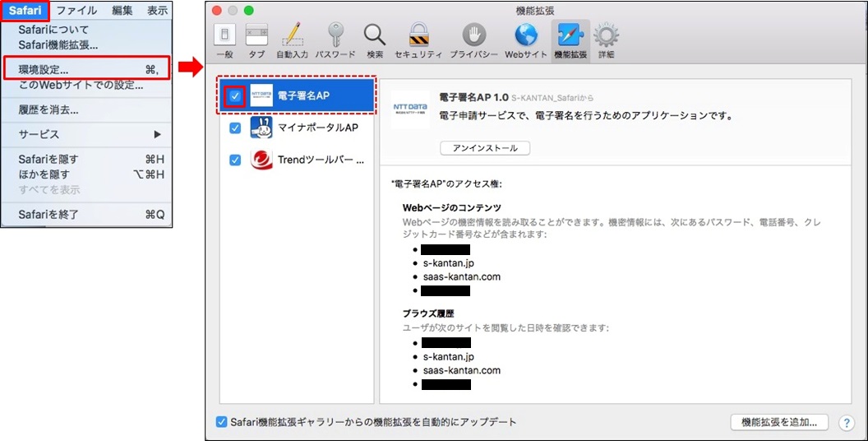Open the 表示 menu

(x=157, y=11)
